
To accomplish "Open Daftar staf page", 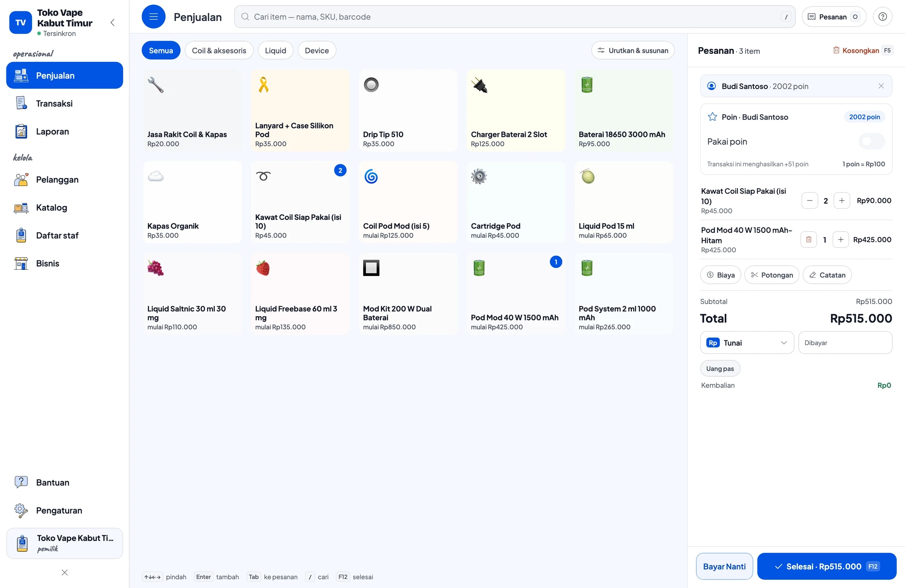I will 64,235.
